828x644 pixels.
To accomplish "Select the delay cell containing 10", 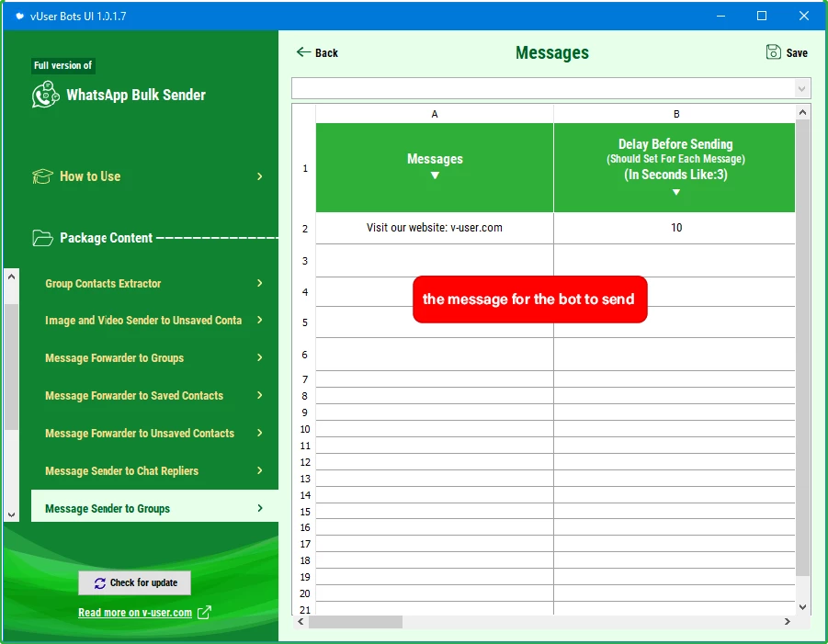I will pos(675,228).
